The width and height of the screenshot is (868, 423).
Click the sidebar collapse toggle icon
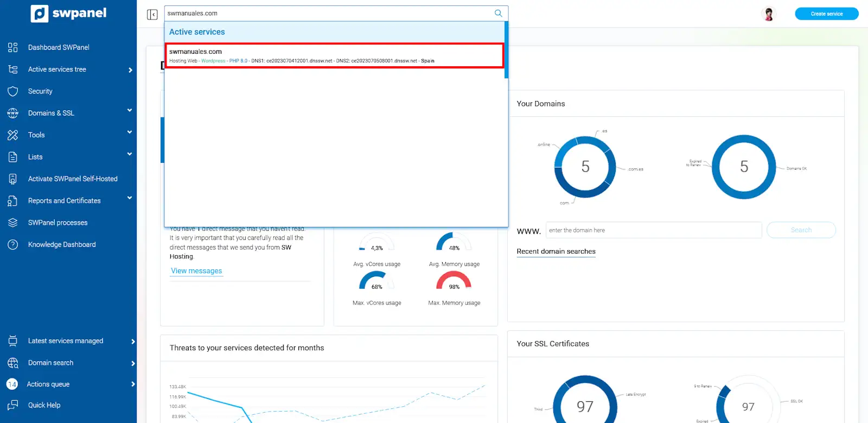click(x=152, y=14)
